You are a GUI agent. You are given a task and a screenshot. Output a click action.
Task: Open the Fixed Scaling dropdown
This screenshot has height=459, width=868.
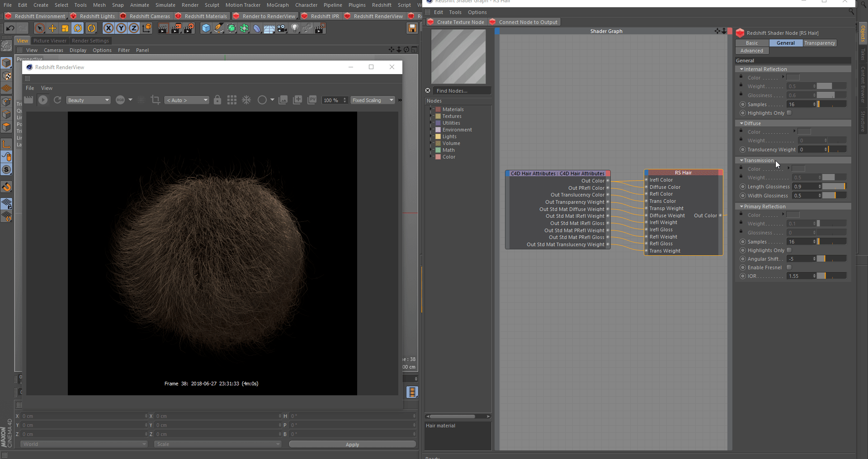click(373, 100)
